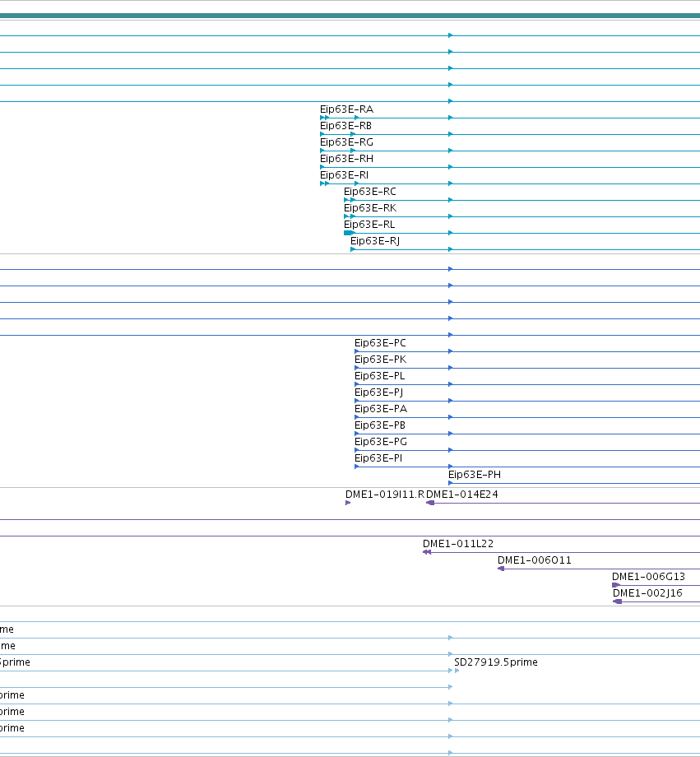Image resolution: width=700 pixels, height=757 pixels.
Task: Select the Eip63E-RK transcript label
Action: pos(370,208)
